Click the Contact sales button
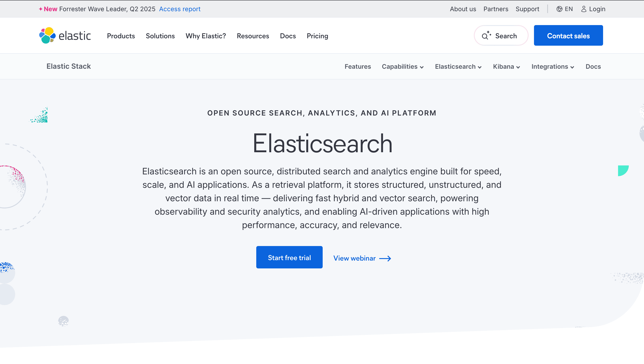Viewport: 644px width, 364px height. pos(568,35)
